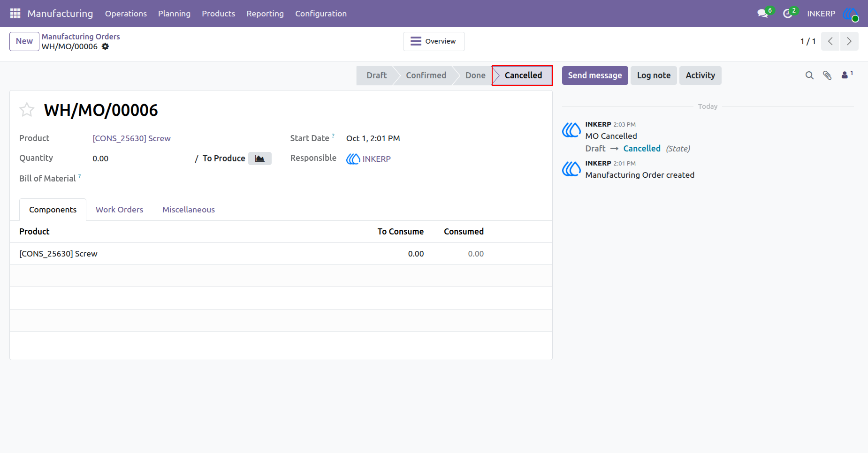This screenshot has height=453, width=868.
Task: Open the activities clock icon with badge 2
Action: click(x=788, y=14)
